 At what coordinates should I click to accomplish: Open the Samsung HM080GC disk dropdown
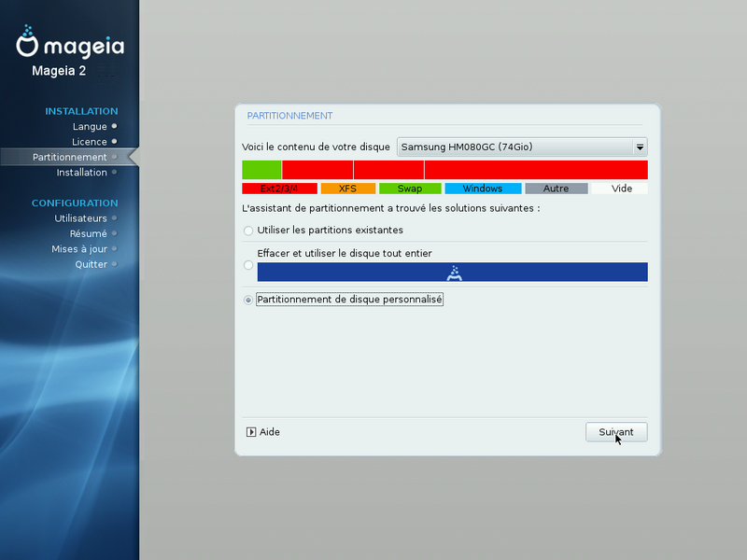[522, 147]
